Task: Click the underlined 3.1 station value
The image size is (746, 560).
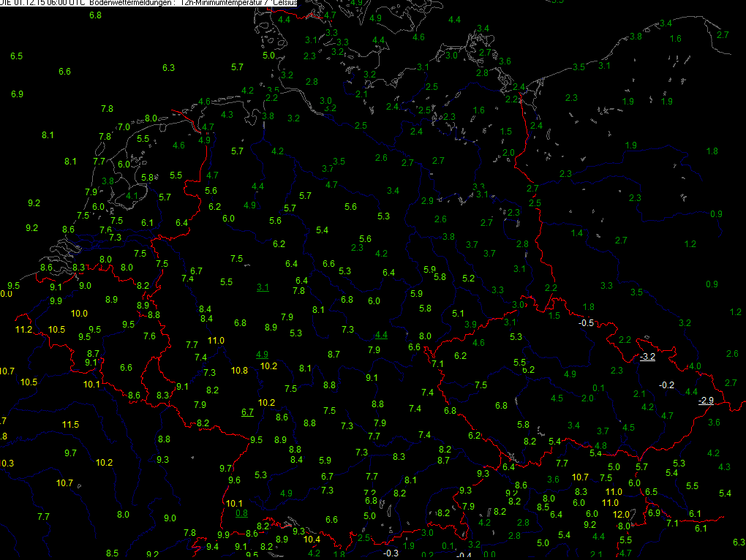Action: click(263, 287)
